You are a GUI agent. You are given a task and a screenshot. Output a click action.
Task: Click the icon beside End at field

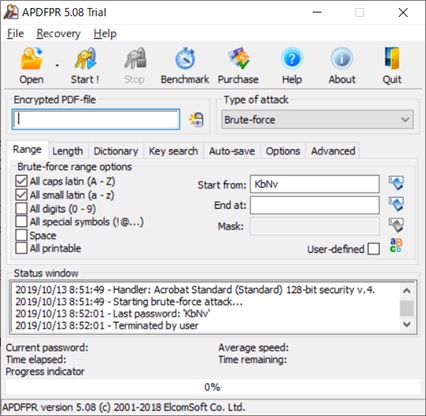396,204
